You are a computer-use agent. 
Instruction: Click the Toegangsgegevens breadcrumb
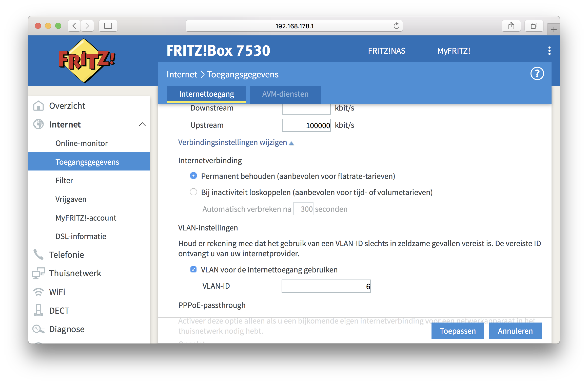click(243, 74)
